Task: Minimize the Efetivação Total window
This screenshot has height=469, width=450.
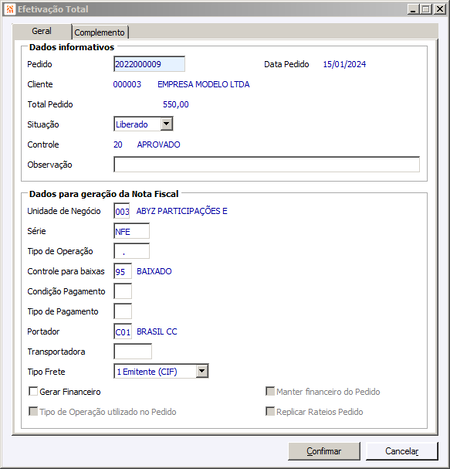Action: [413, 9]
